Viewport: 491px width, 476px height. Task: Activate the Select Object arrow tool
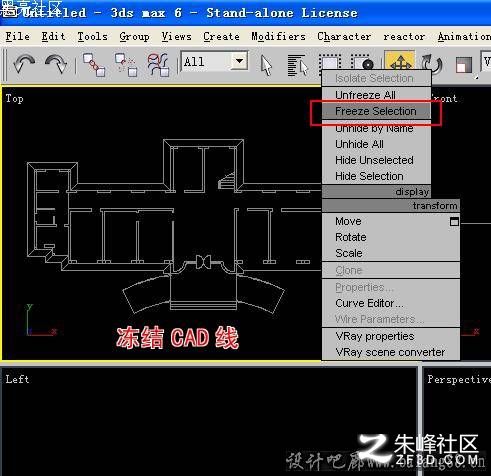point(266,65)
